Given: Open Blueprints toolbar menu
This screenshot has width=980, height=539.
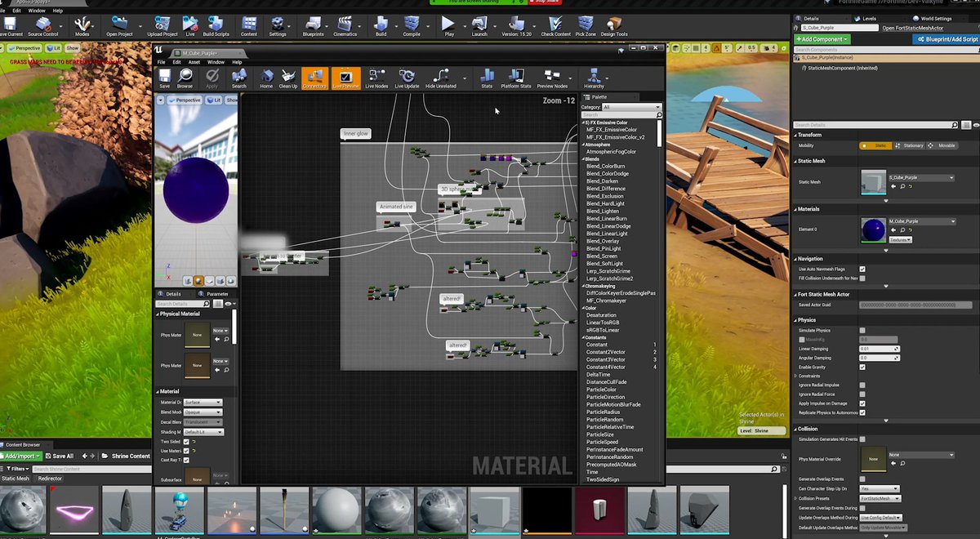Looking at the screenshot, I should tap(313, 25).
